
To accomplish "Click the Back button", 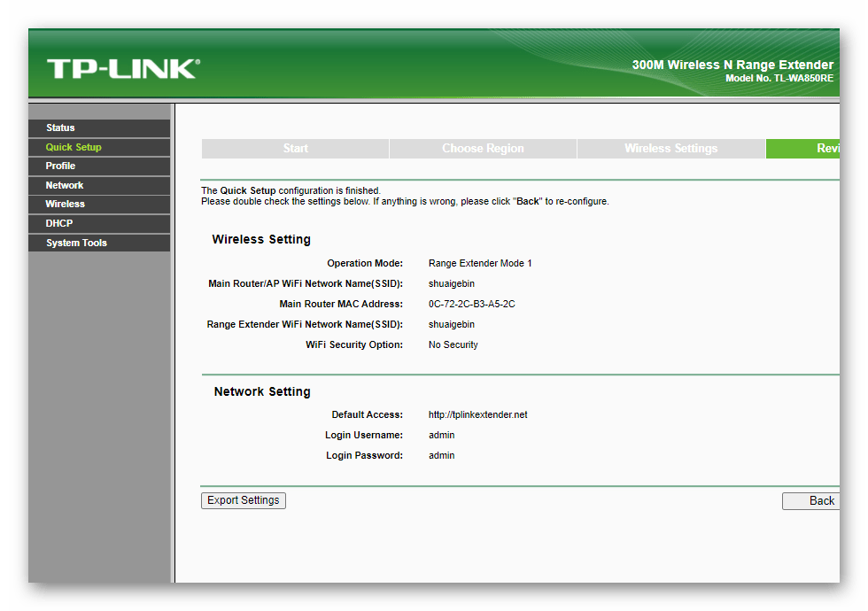I will click(x=811, y=501).
